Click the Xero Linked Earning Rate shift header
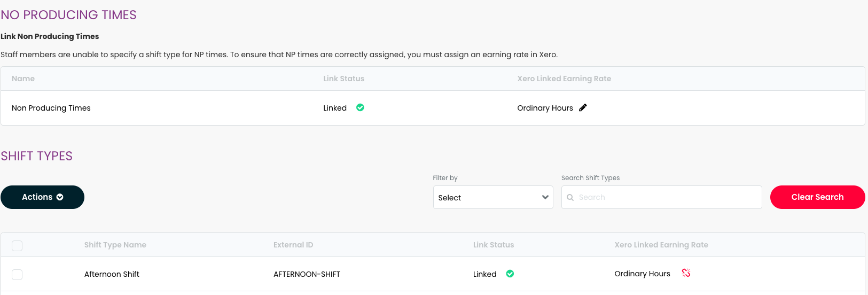The width and height of the screenshot is (868, 295). tap(661, 245)
